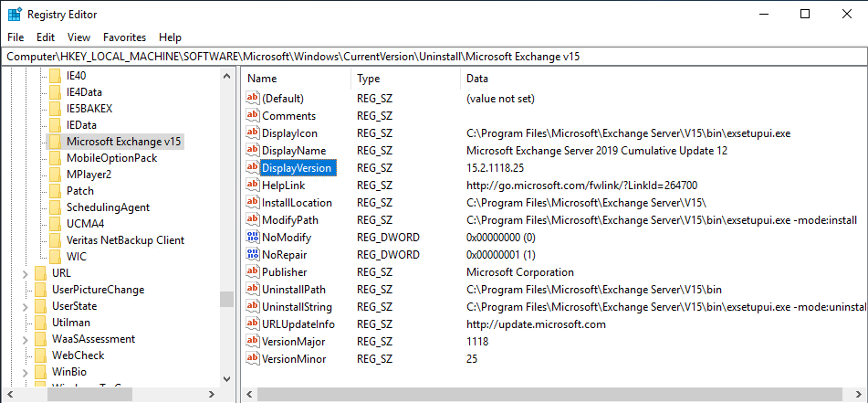Viewport: 868px width, 403px height.
Task: Click 0x00000001 (1) NoRepair data
Action: (501, 255)
